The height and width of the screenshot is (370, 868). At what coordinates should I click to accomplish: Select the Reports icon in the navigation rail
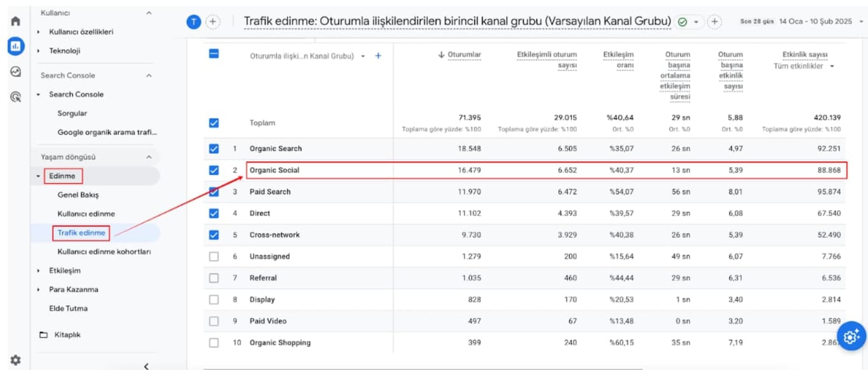(16, 46)
